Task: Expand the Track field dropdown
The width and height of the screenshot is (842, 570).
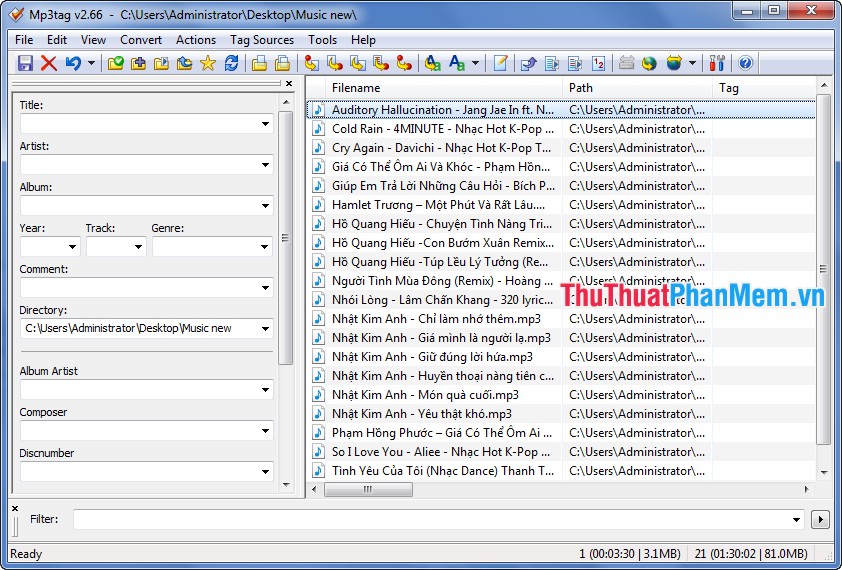Action: pyautogui.click(x=139, y=247)
